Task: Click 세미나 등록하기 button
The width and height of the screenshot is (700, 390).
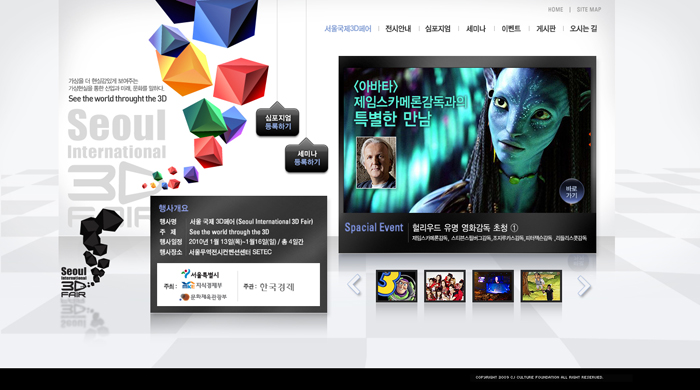Action: click(x=307, y=158)
